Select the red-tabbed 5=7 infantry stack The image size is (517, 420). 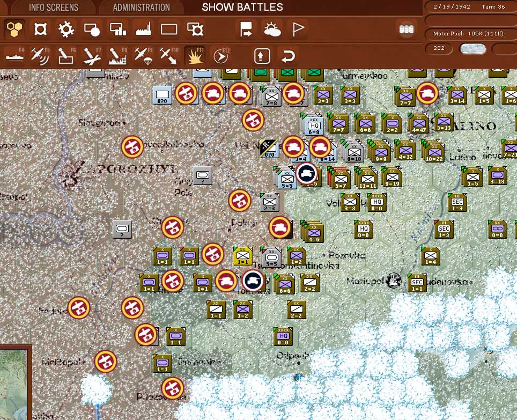coord(339,178)
